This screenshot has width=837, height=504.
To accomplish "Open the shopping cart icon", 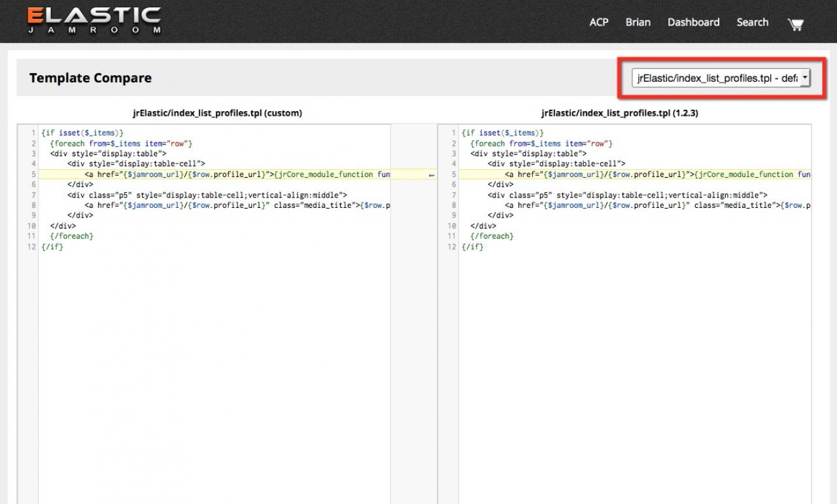I will coord(795,24).
